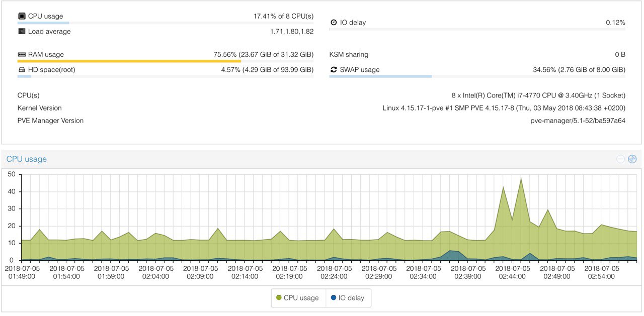Image resolution: width=644 pixels, height=316 pixels.
Task: Select the HD value 4.57% (4.29 GiB of 93.99 GiB)
Action: click(267, 70)
